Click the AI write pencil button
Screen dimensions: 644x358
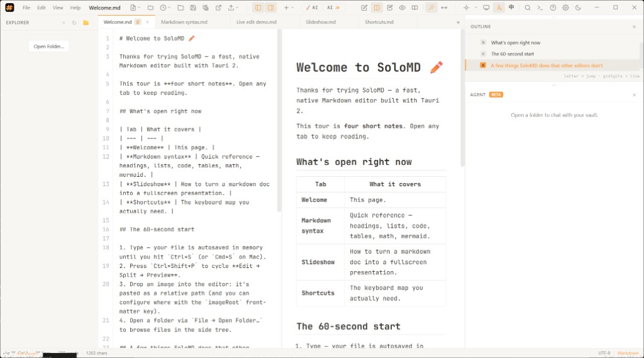pos(312,8)
